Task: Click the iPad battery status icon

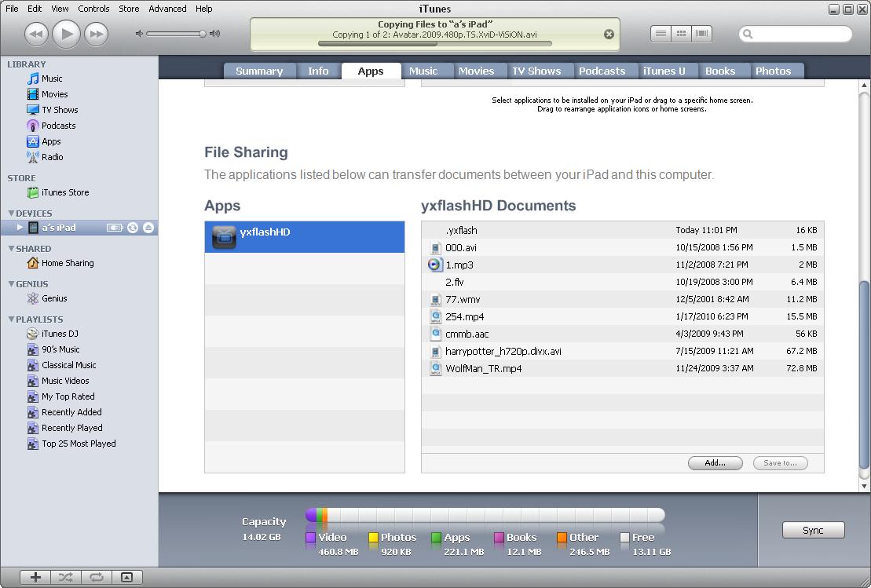Action: click(115, 228)
